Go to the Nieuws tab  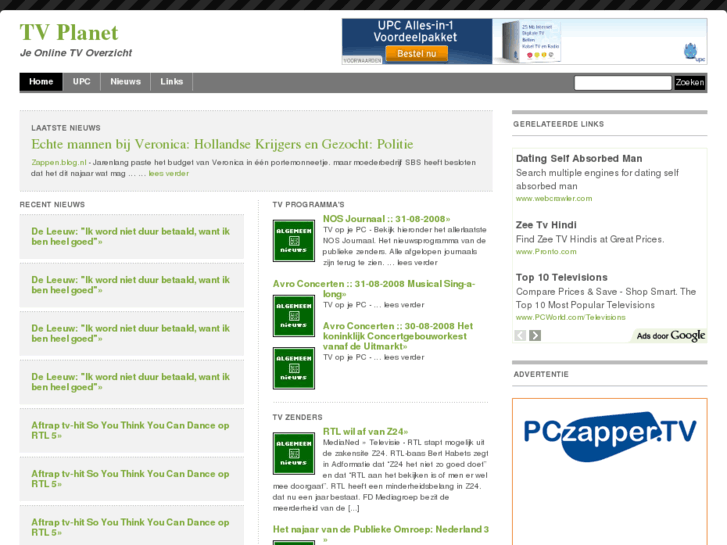(125, 82)
